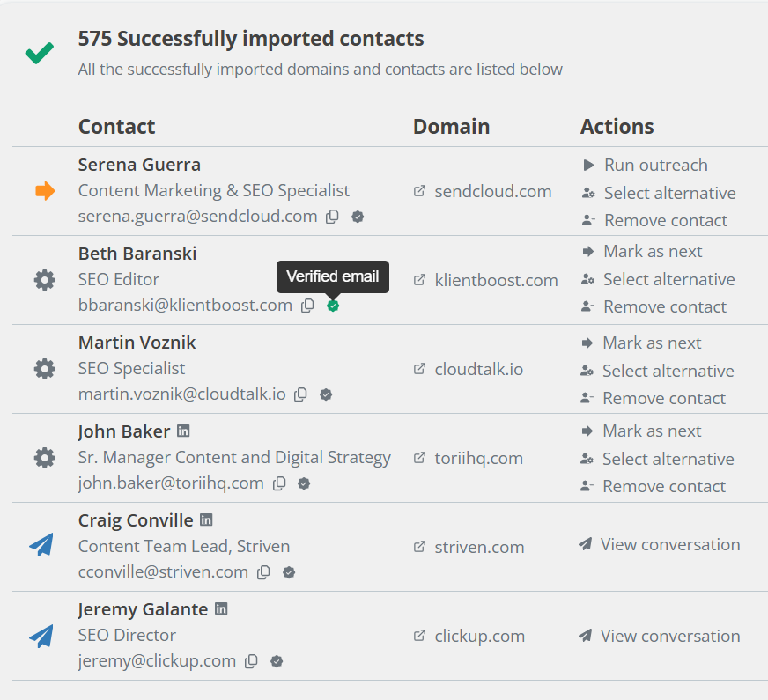View conversation with Craig Conville
The image size is (768, 700).
[669, 544]
